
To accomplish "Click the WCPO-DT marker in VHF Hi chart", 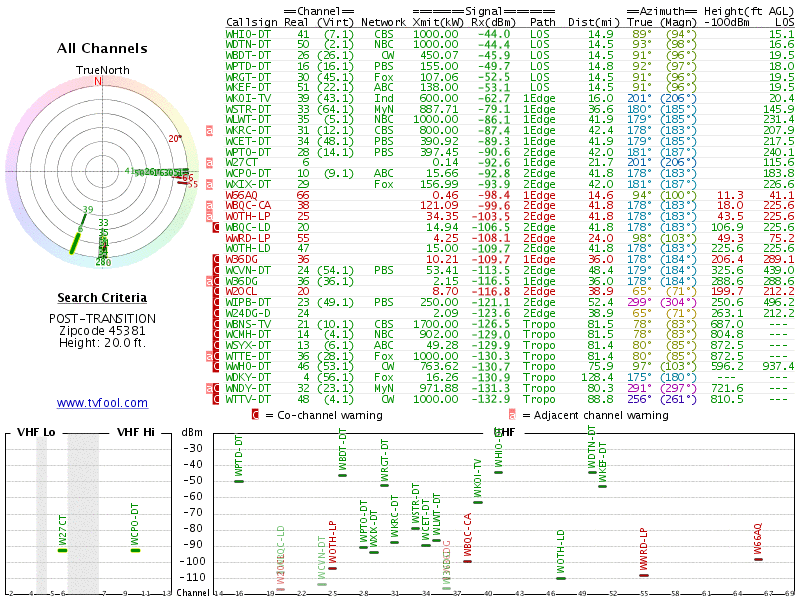I will pyautogui.click(x=135, y=550).
